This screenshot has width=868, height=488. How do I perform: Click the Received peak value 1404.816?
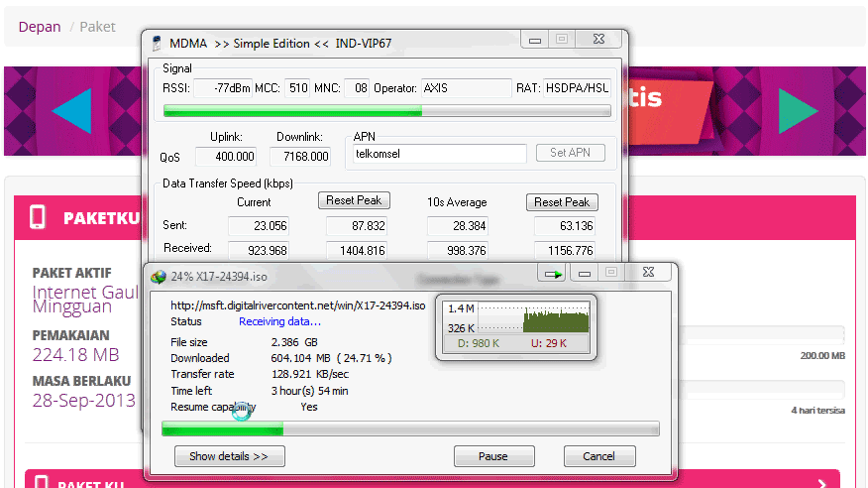[x=356, y=250]
